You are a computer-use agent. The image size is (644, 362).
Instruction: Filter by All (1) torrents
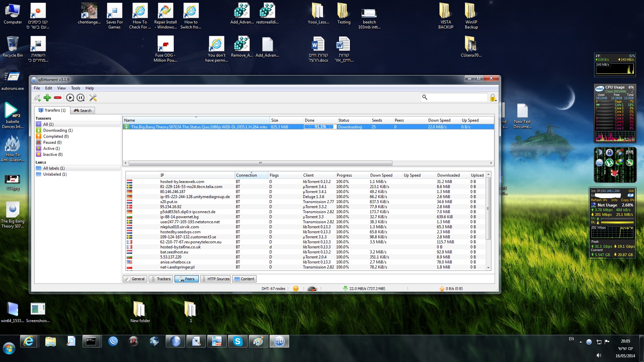78,124
